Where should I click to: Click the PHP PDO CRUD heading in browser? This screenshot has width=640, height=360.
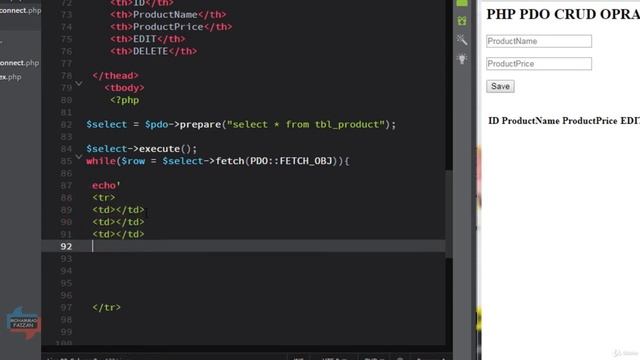[x=563, y=14]
